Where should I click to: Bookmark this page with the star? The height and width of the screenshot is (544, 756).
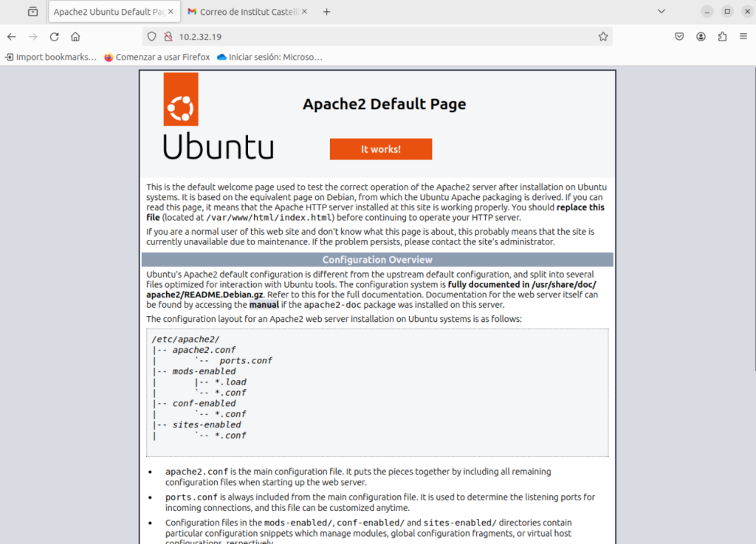[602, 37]
